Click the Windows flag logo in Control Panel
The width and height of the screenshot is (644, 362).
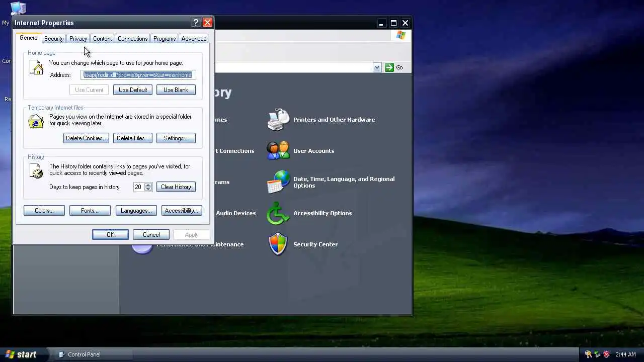400,35
